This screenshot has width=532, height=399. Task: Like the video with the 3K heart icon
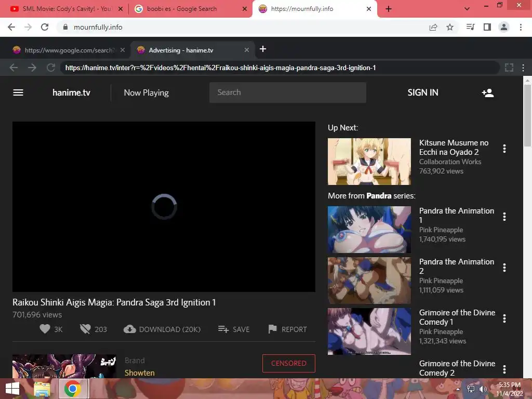click(45, 329)
